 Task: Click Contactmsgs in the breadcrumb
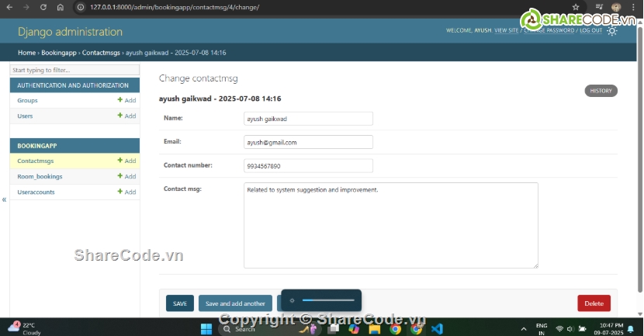pos(101,53)
